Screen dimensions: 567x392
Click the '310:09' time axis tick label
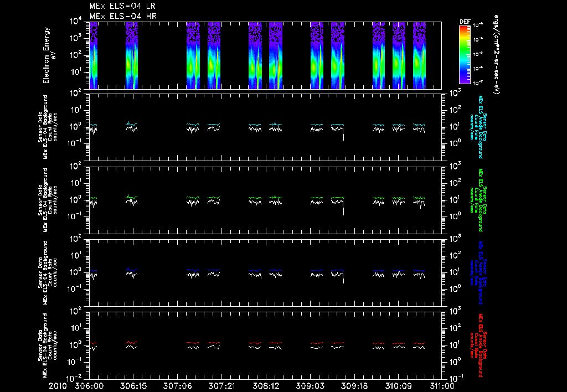(398, 386)
